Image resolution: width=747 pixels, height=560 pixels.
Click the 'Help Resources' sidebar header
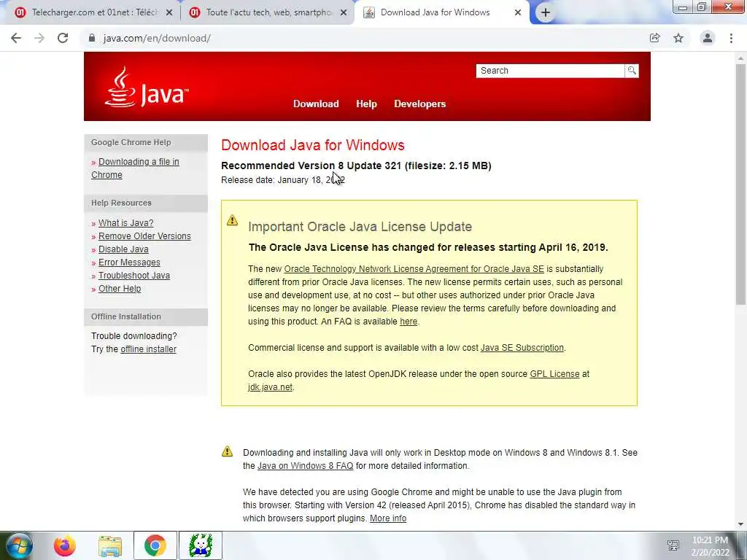(146, 203)
